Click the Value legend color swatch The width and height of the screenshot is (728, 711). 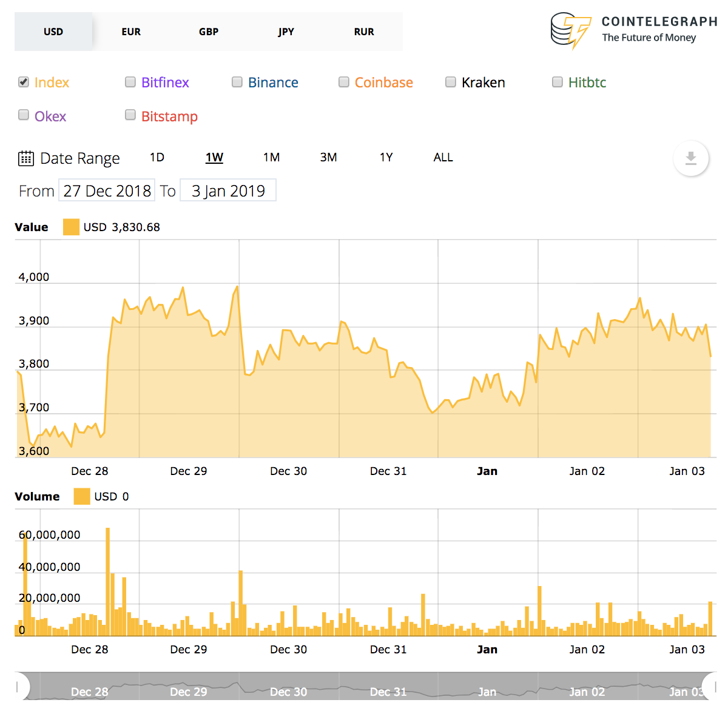coord(71,227)
